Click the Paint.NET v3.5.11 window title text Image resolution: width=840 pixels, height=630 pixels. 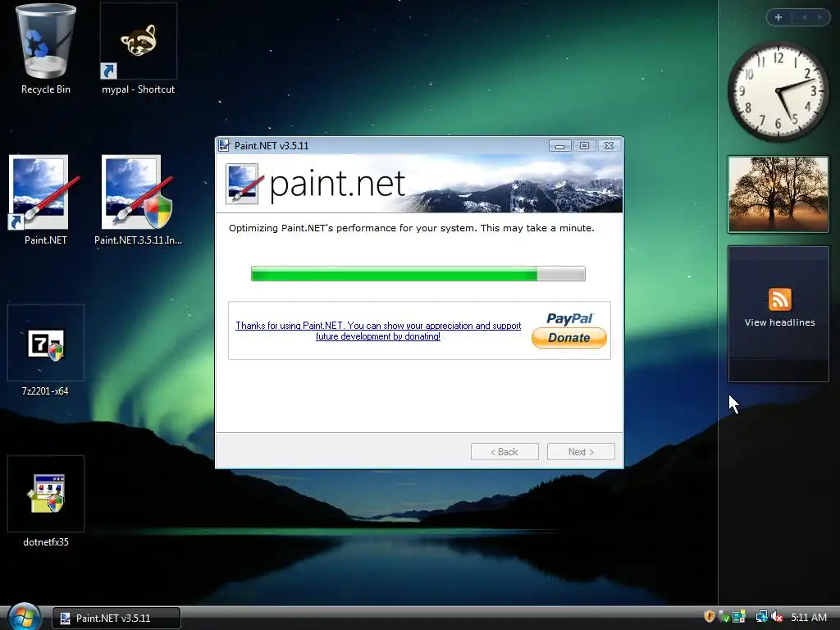(x=272, y=146)
